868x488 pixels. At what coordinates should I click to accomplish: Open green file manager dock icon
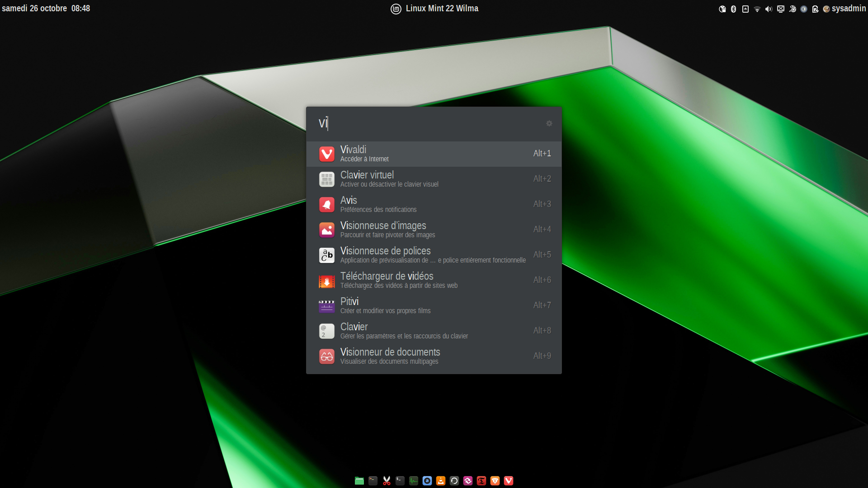(359, 481)
